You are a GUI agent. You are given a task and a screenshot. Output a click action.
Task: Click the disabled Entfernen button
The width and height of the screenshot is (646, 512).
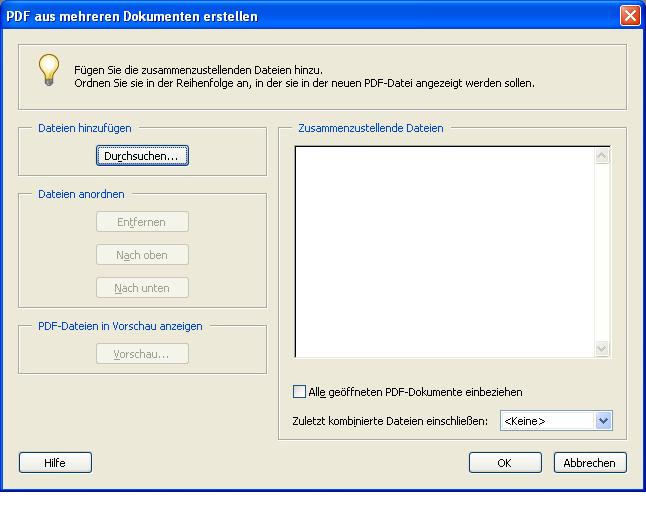(x=142, y=222)
